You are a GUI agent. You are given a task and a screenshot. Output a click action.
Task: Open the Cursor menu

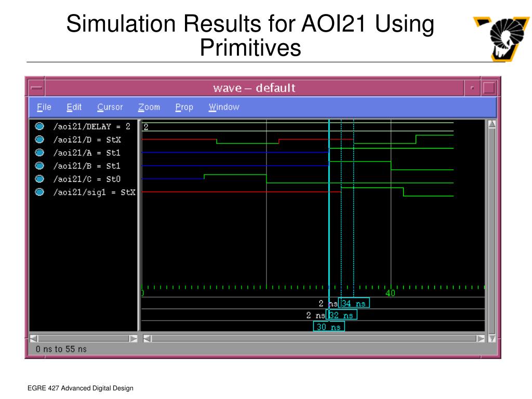(x=110, y=107)
